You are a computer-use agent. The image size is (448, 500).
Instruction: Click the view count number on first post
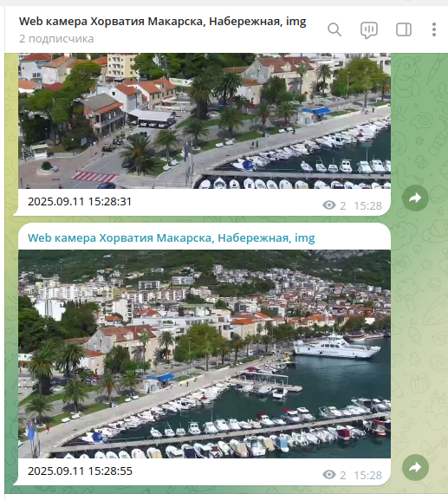(343, 206)
